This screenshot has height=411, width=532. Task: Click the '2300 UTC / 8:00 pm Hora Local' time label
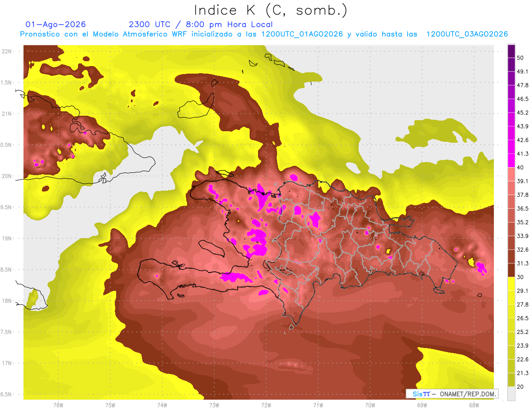pyautogui.click(x=200, y=24)
